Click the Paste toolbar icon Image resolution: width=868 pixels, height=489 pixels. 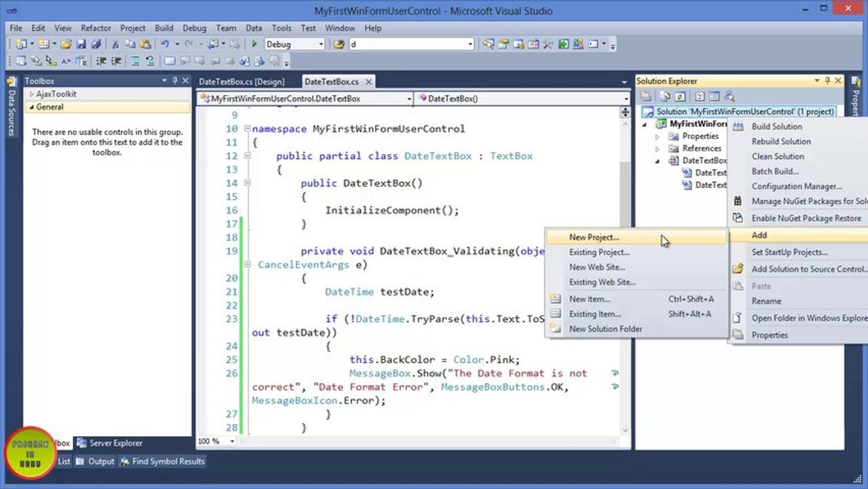(x=145, y=44)
